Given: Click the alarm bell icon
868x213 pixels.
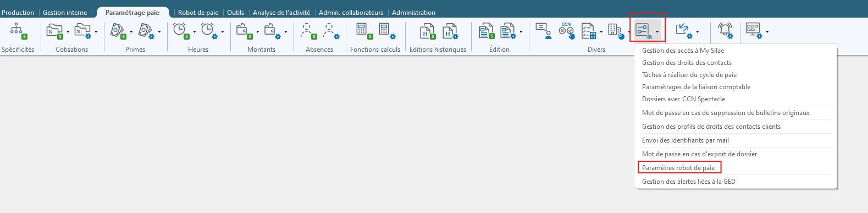Looking at the screenshot, I should pyautogui.click(x=726, y=31).
